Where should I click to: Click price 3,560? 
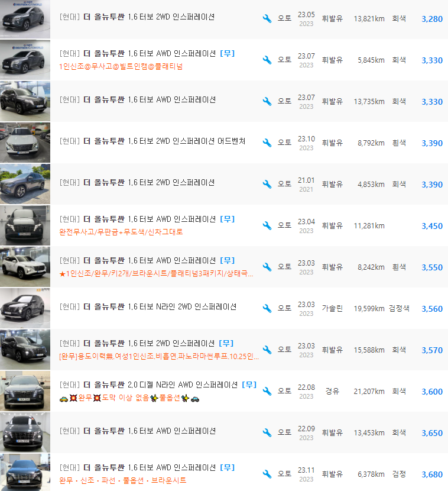[x=432, y=309]
